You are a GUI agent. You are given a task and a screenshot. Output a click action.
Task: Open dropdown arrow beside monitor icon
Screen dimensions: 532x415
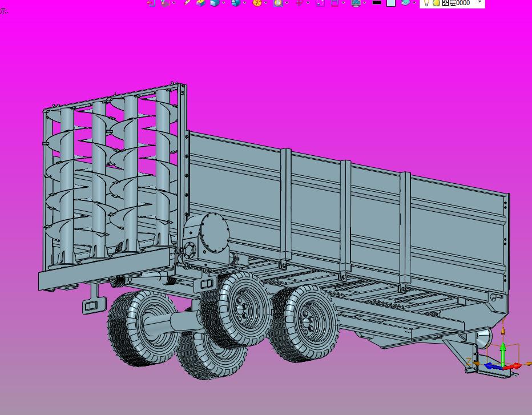[x=364, y=3]
